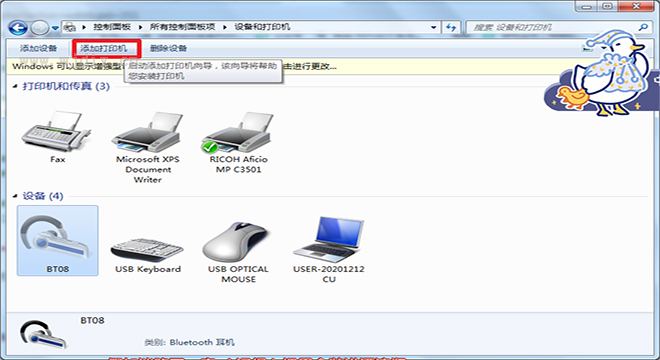Expand arrow after 控制面板 breadcrumb

pos(140,27)
